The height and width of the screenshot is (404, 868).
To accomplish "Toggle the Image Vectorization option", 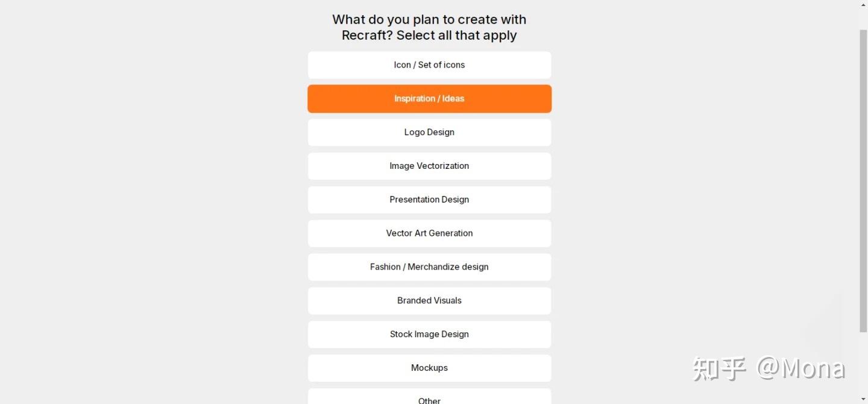I will [429, 166].
